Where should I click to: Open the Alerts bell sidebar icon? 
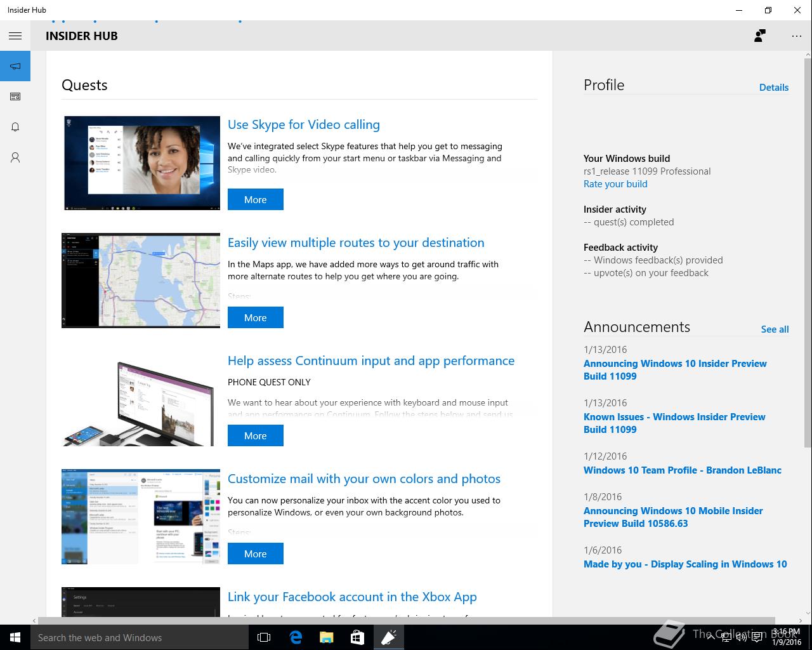point(15,127)
